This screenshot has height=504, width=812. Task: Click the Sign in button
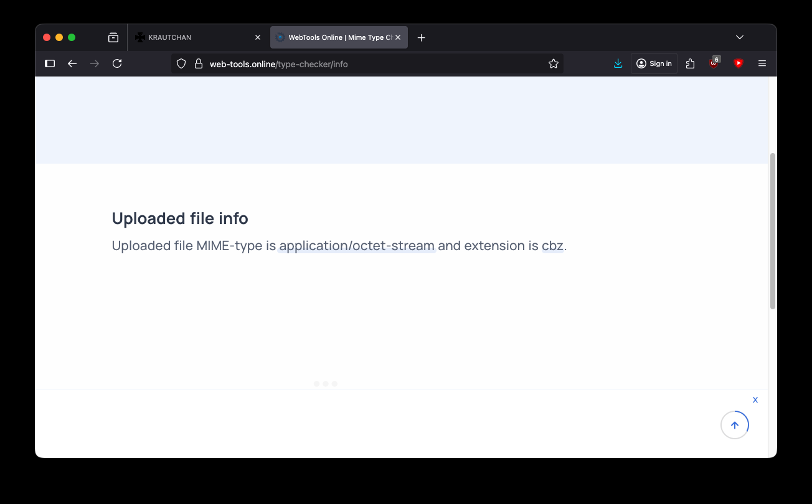(654, 63)
